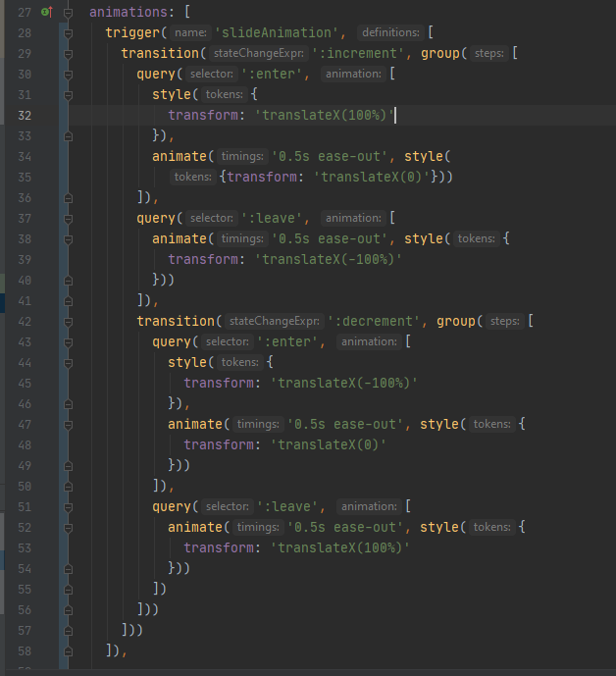Click the fold end marker on line 55

(x=68, y=590)
